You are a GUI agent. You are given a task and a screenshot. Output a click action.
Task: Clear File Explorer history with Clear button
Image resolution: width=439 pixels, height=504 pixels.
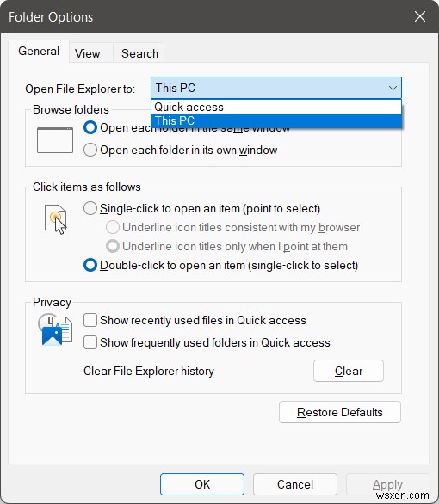tap(349, 371)
